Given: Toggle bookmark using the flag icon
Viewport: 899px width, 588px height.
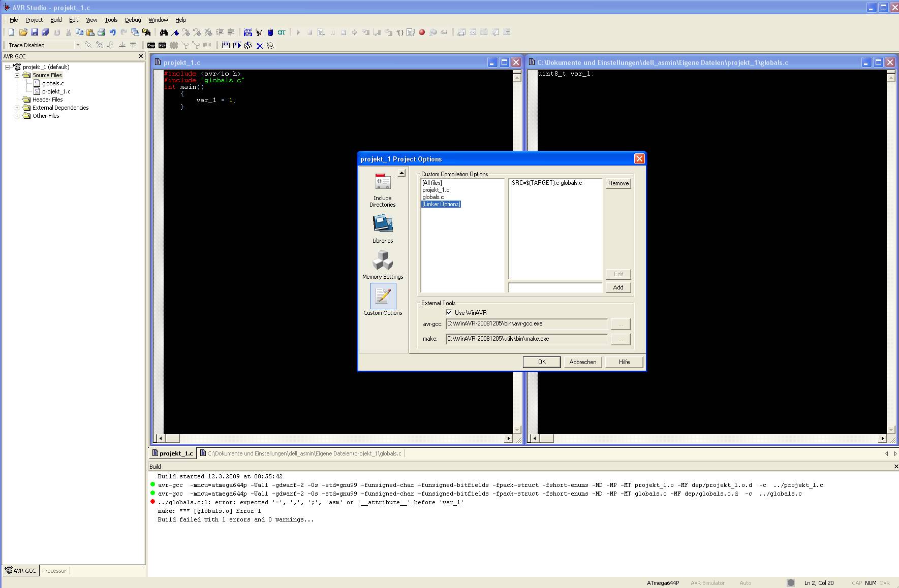Looking at the screenshot, I should click(175, 32).
